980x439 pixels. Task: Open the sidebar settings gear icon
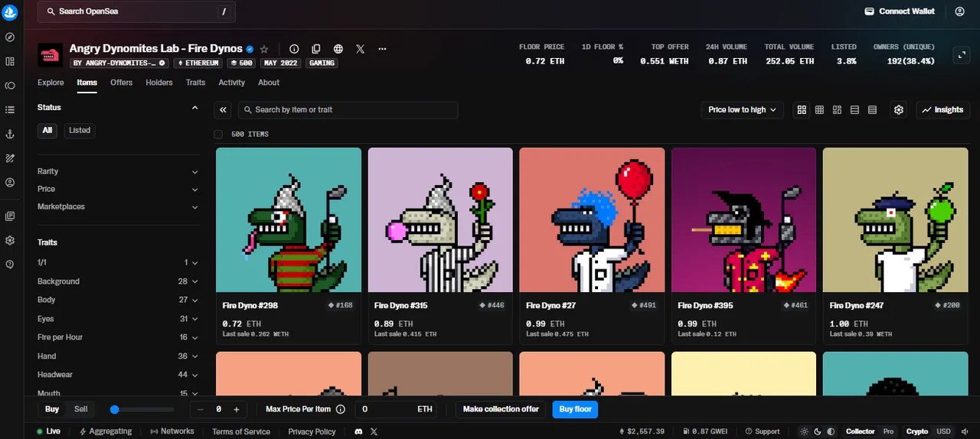(x=10, y=240)
